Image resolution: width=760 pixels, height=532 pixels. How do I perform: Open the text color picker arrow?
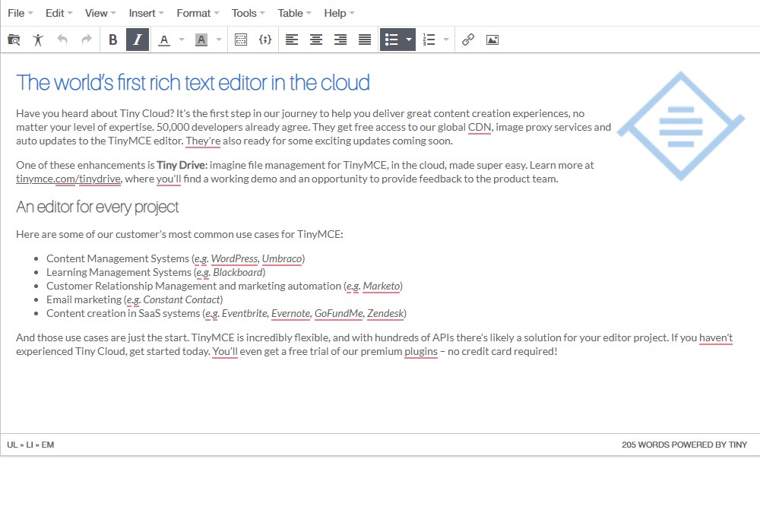(182, 40)
